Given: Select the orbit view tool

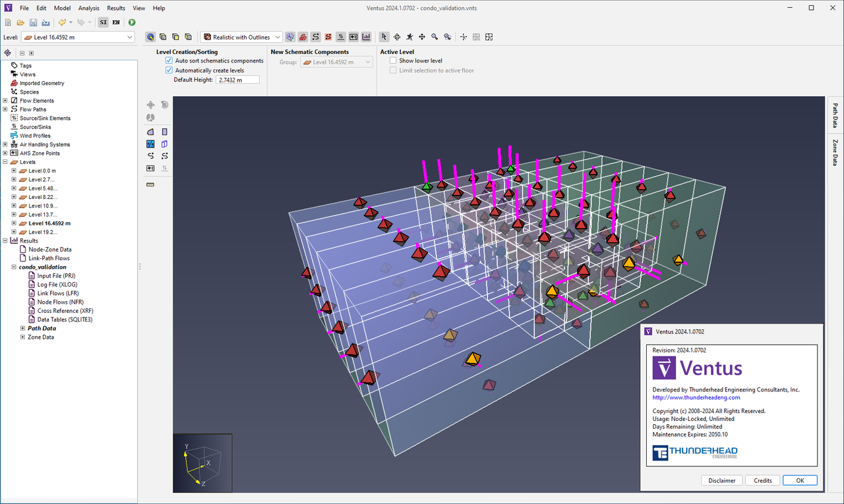Looking at the screenshot, I should (x=397, y=37).
